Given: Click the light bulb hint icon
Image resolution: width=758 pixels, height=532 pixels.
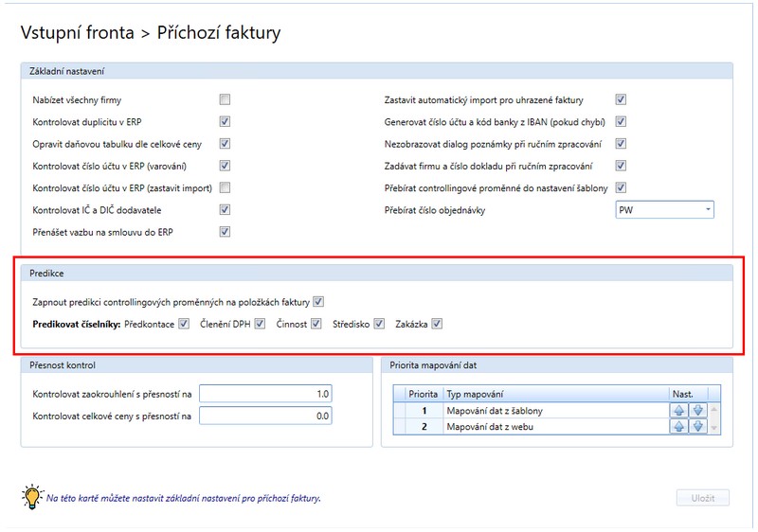Looking at the screenshot, I should pos(32,496).
